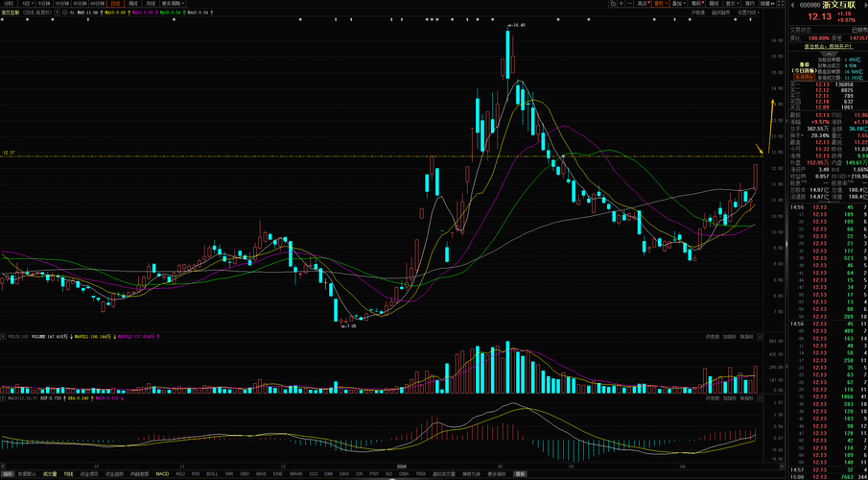Open the 显示 display dropdown
Screen dimensions: 868x480
tap(731, 4)
